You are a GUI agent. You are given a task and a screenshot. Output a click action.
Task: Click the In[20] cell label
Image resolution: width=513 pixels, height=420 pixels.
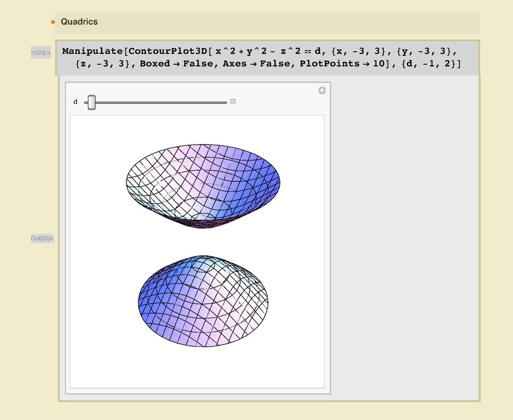click(41, 53)
